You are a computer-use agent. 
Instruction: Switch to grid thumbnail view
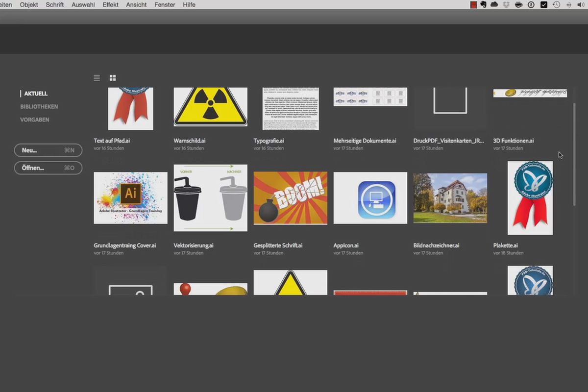point(113,78)
